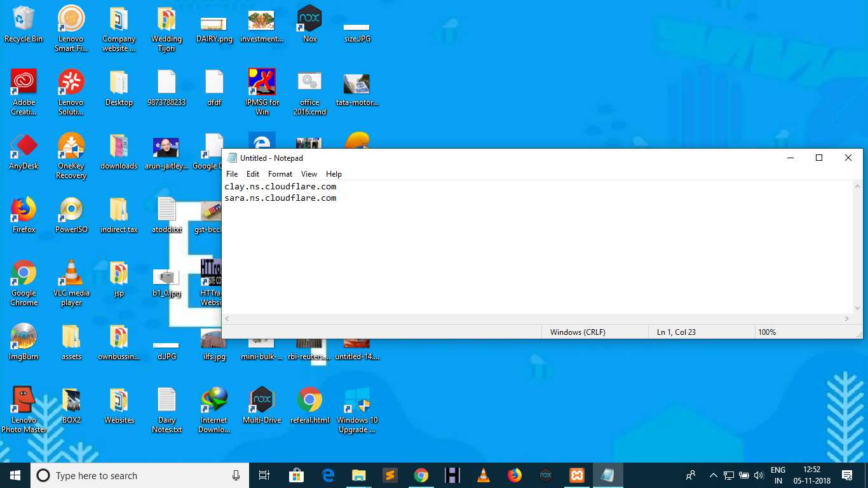Image resolution: width=868 pixels, height=488 pixels.
Task: Open the Format menu in Notepad
Action: [x=280, y=174]
